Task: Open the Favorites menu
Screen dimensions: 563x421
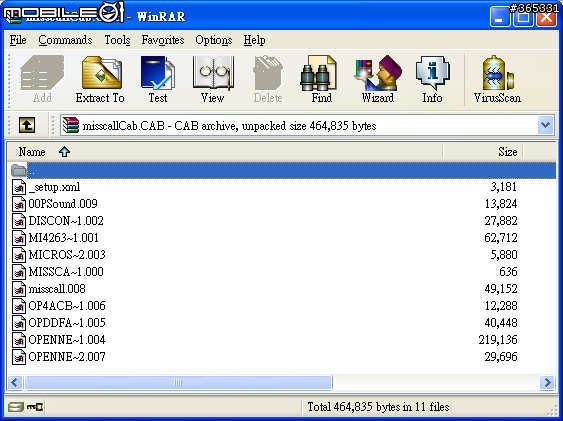Action: pos(163,40)
